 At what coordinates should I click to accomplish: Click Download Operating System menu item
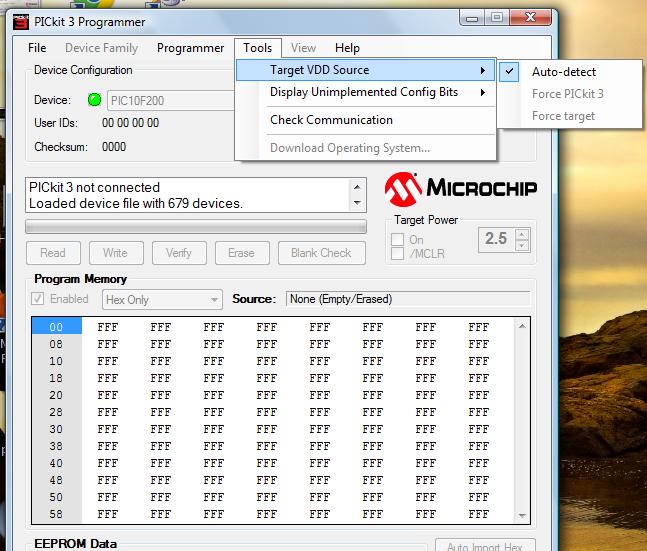click(x=365, y=148)
